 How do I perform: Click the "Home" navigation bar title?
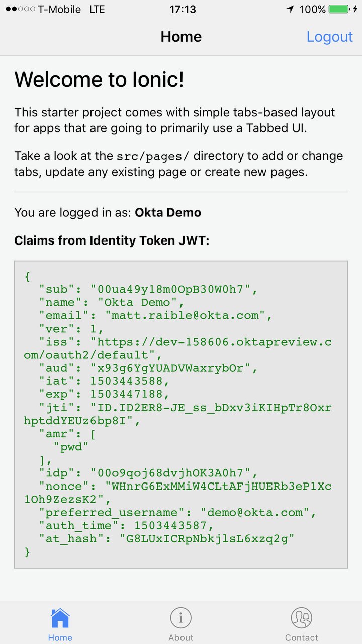pos(181,37)
